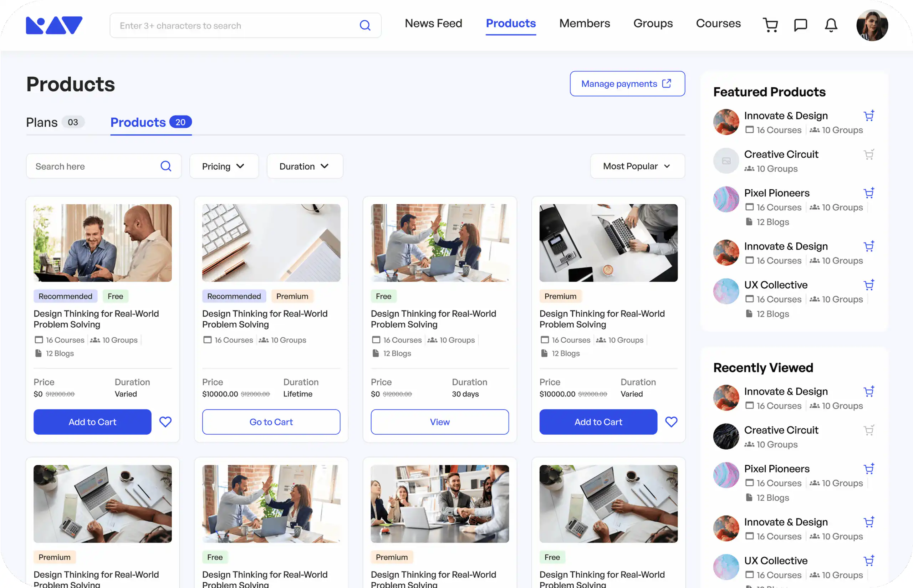The height and width of the screenshot is (588, 913).
Task: Click the 'Free' tag on the 30 days product
Action: (383, 296)
